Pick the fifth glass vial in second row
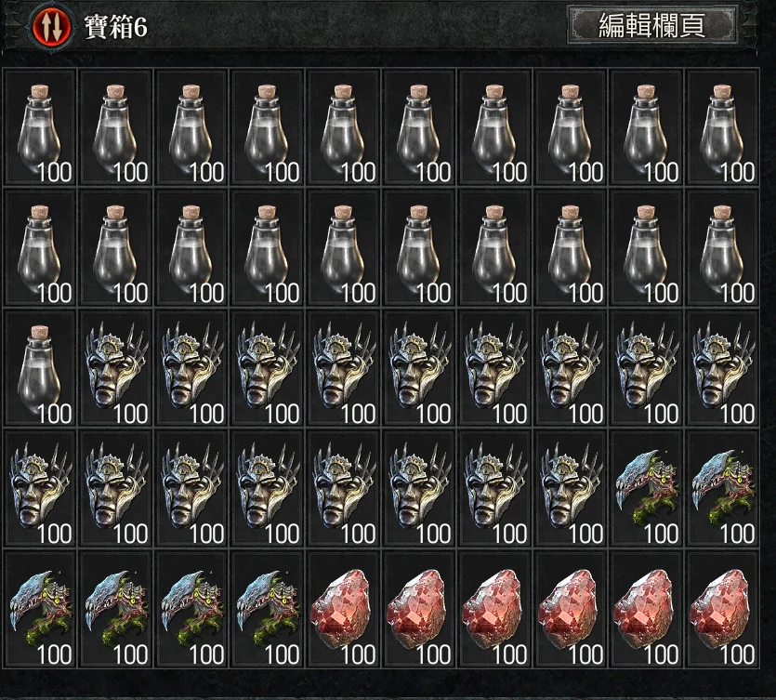This screenshot has width=776, height=700. (x=344, y=248)
